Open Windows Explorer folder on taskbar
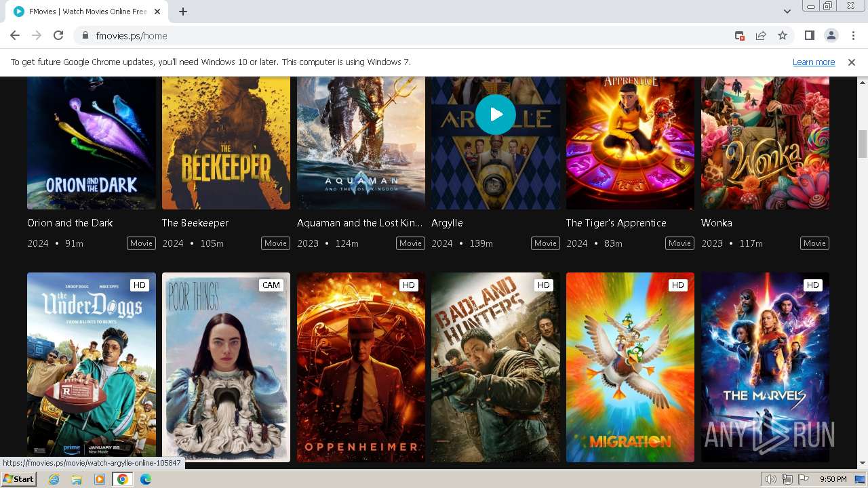The image size is (868, 488). pyautogui.click(x=77, y=479)
